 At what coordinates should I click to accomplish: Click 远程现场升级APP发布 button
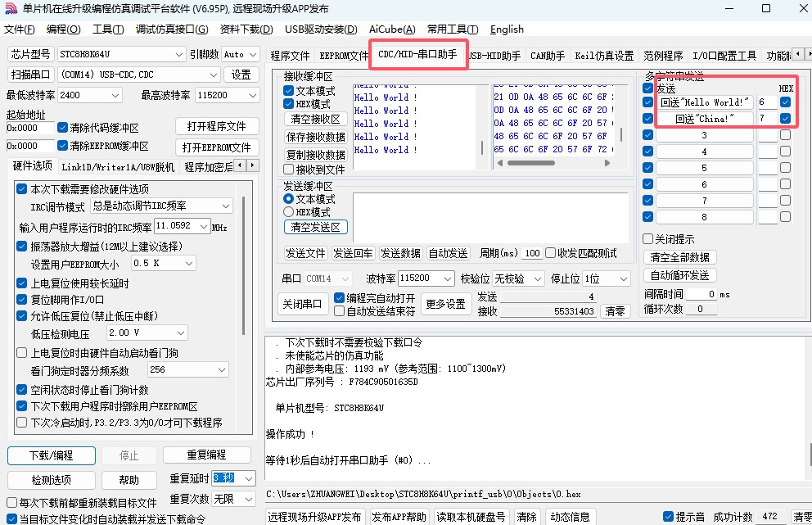tap(314, 517)
